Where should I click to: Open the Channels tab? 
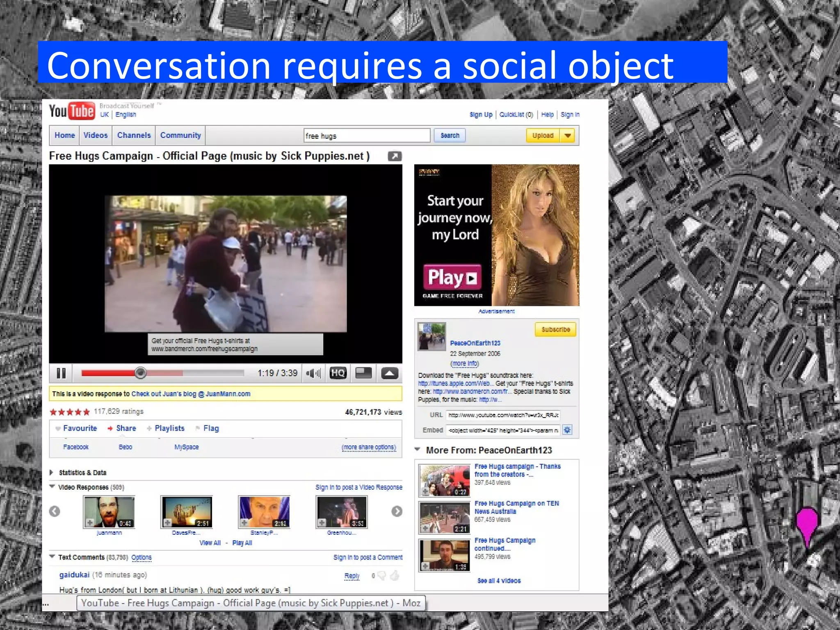pos(134,135)
